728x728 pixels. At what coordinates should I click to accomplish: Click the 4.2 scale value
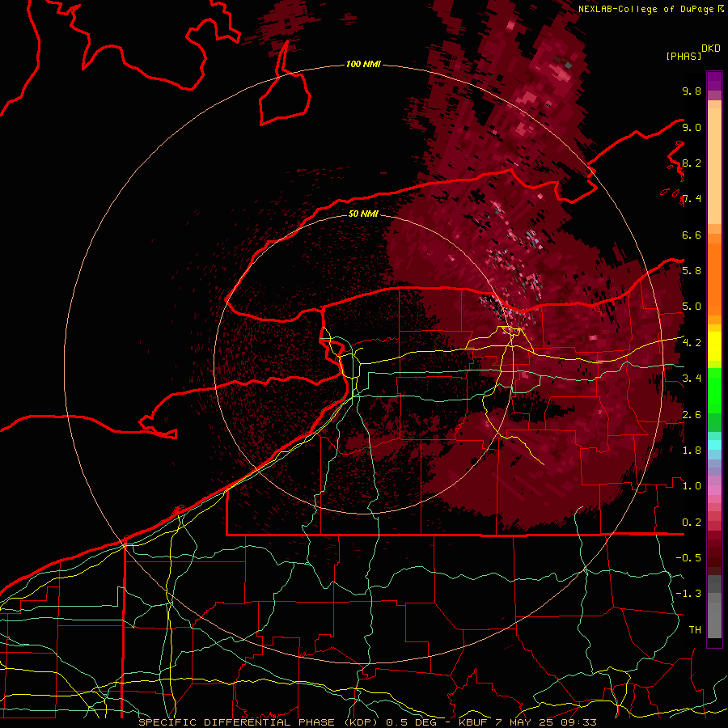pos(692,343)
